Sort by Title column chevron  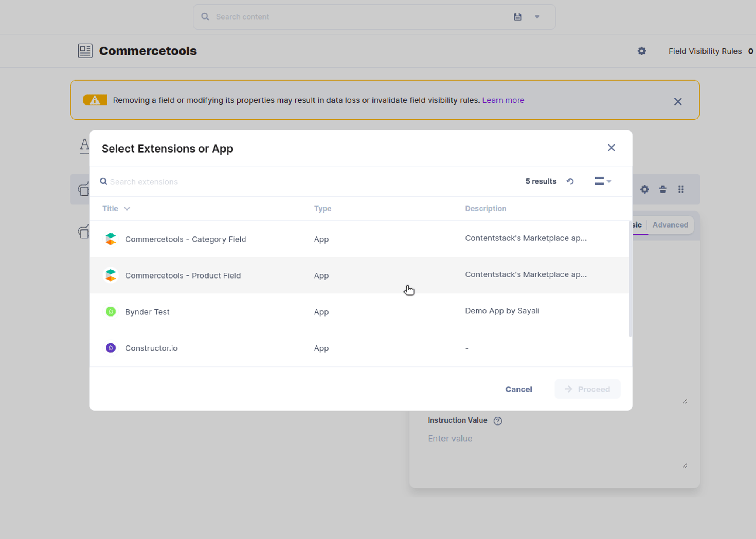[x=127, y=209]
